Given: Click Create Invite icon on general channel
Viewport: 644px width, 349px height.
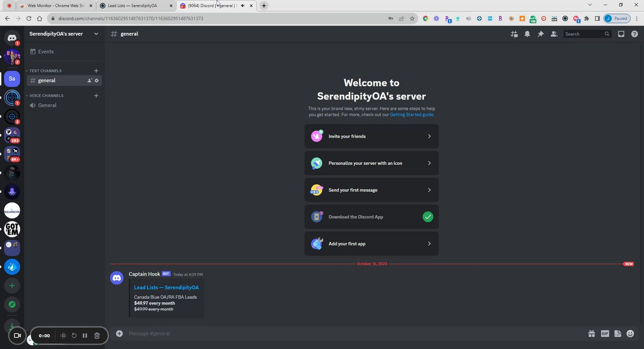Looking at the screenshot, I should point(90,80).
